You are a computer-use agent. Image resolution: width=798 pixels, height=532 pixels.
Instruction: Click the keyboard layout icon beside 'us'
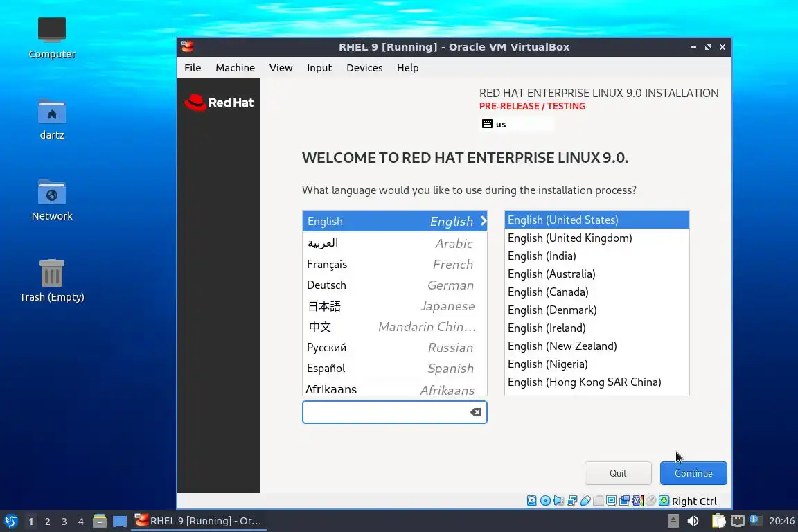pos(487,124)
